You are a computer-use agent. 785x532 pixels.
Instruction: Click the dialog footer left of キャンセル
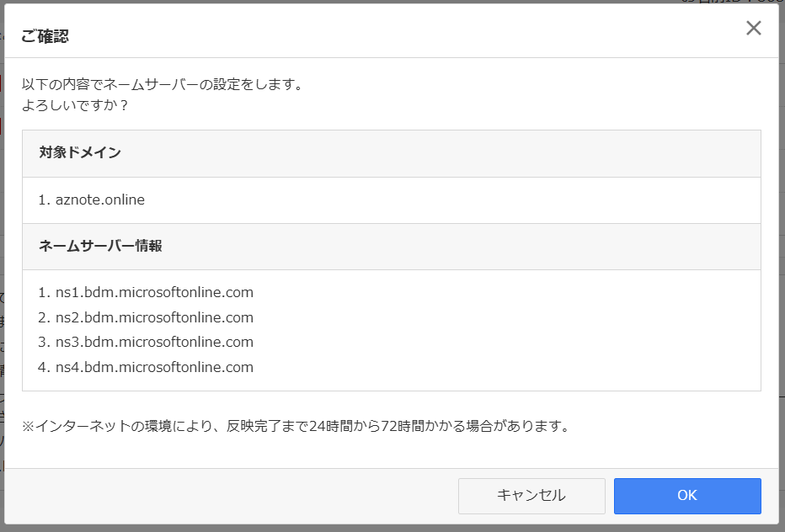(x=227, y=496)
